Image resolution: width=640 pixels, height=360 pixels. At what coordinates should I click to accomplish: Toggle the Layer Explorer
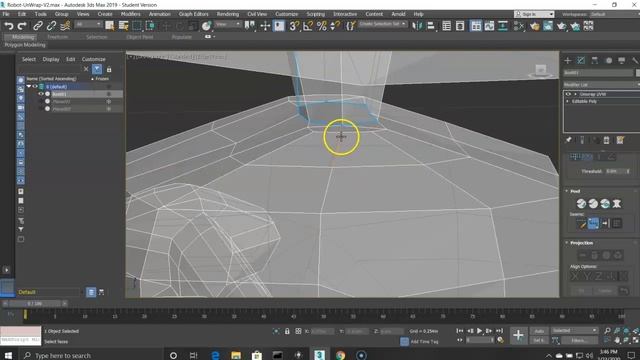(460, 26)
